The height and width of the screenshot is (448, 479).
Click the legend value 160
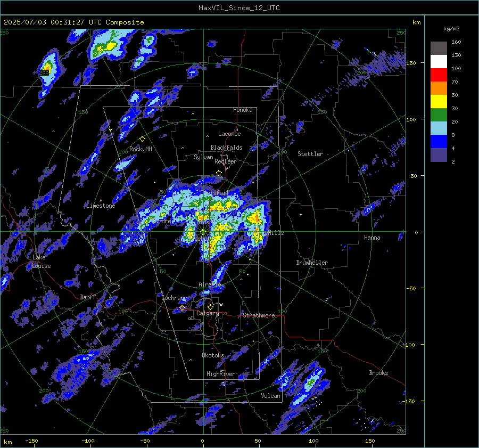click(456, 42)
